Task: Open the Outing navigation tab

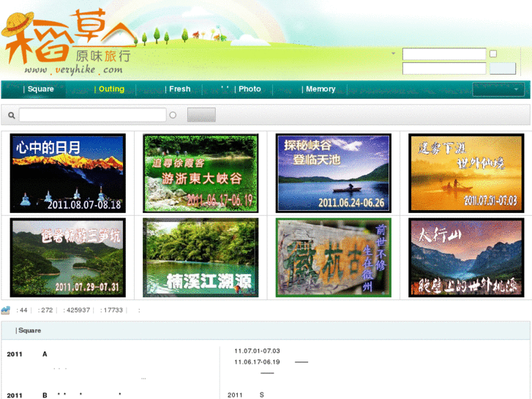Action: pos(109,89)
